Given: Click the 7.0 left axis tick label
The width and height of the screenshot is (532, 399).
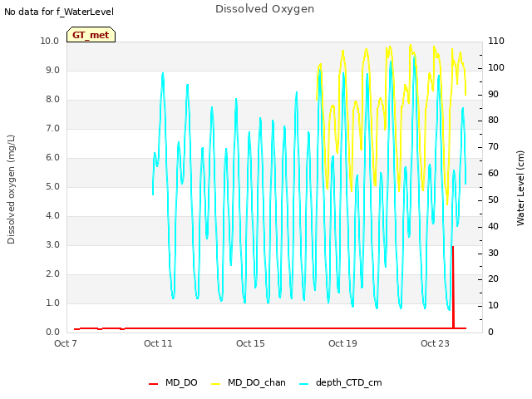Looking at the screenshot, I should point(52,129).
